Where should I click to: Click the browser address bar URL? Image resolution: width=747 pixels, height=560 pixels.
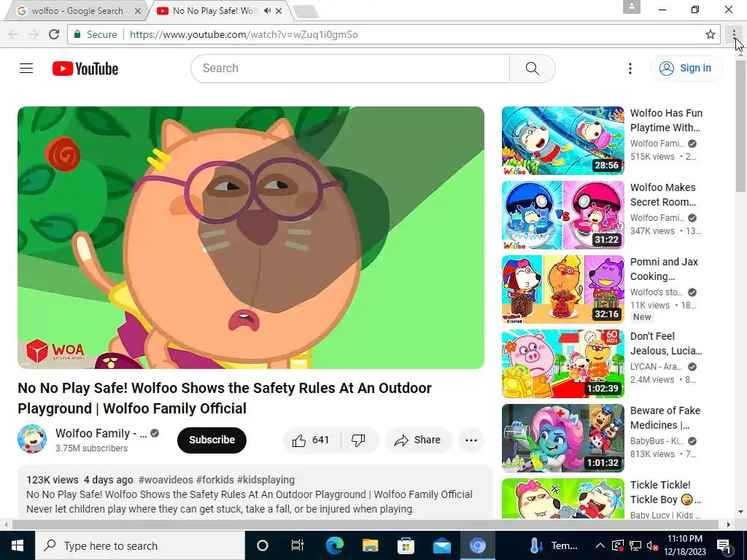click(244, 34)
